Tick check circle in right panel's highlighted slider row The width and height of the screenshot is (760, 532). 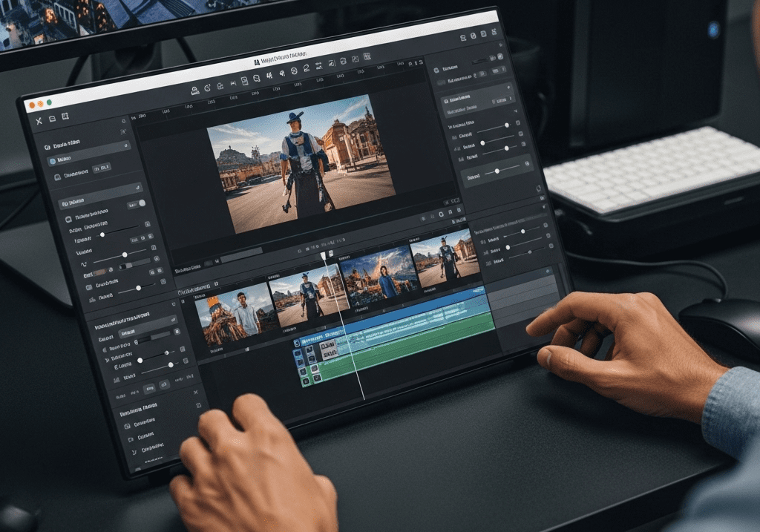[528, 164]
